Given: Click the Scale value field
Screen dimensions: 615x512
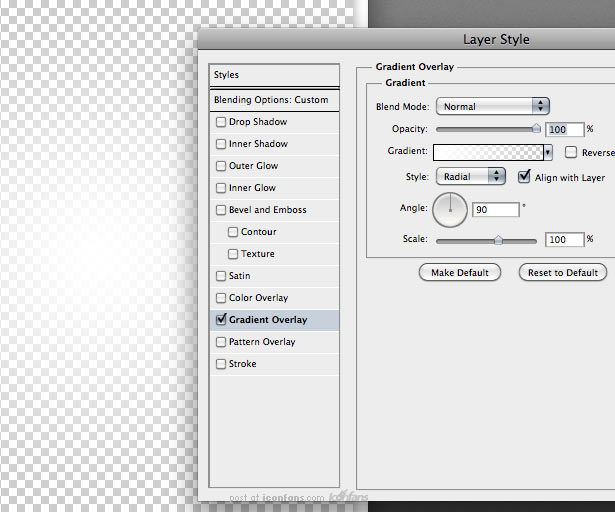Looking at the screenshot, I should click(565, 239).
